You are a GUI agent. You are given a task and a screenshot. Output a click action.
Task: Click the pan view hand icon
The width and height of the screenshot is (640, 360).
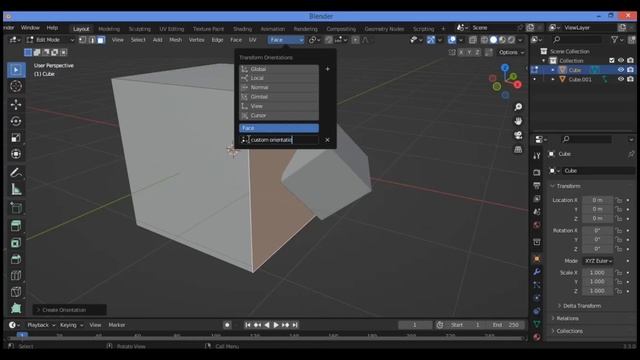pos(518,121)
